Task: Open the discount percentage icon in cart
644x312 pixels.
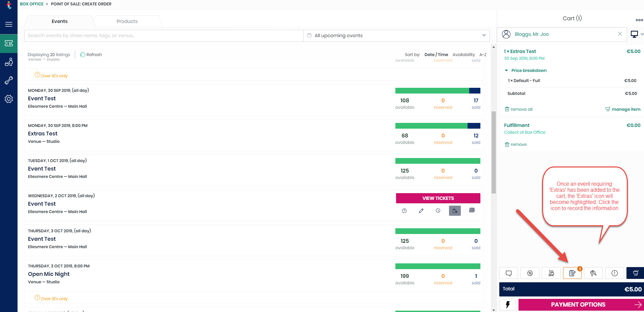Action: click(x=530, y=273)
